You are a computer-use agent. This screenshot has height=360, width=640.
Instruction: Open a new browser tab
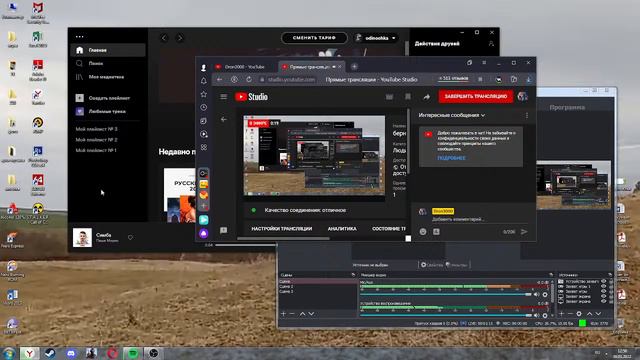[354, 67]
